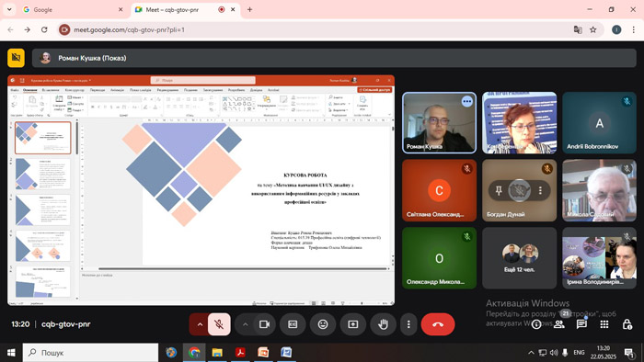
Task: Open File Explorer from the taskbar
Action: coord(217,352)
